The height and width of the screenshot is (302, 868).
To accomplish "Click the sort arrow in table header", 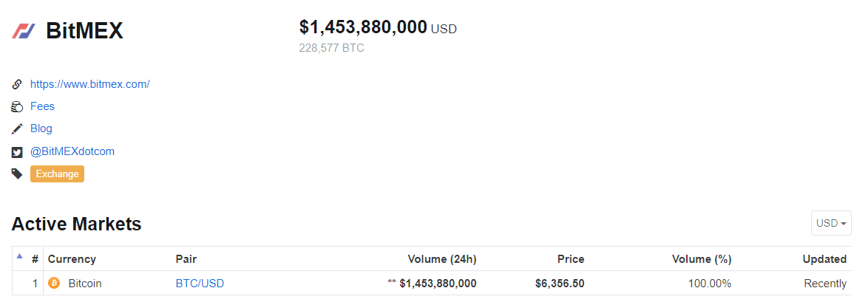I will pyautogui.click(x=19, y=256).
